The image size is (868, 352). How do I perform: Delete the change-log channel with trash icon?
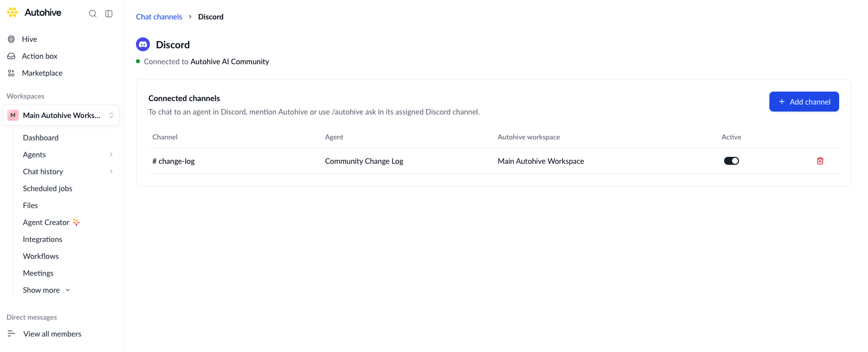coord(820,161)
